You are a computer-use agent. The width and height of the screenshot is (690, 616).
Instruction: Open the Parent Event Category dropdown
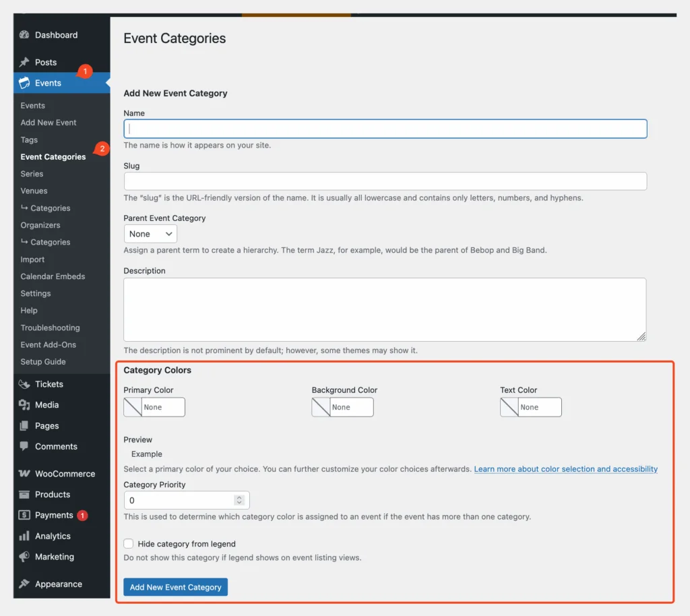click(x=150, y=234)
